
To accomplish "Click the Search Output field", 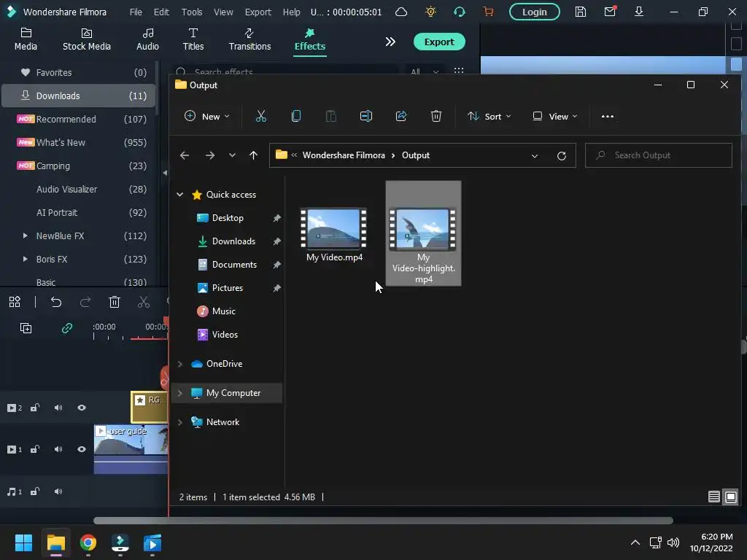I will point(659,155).
